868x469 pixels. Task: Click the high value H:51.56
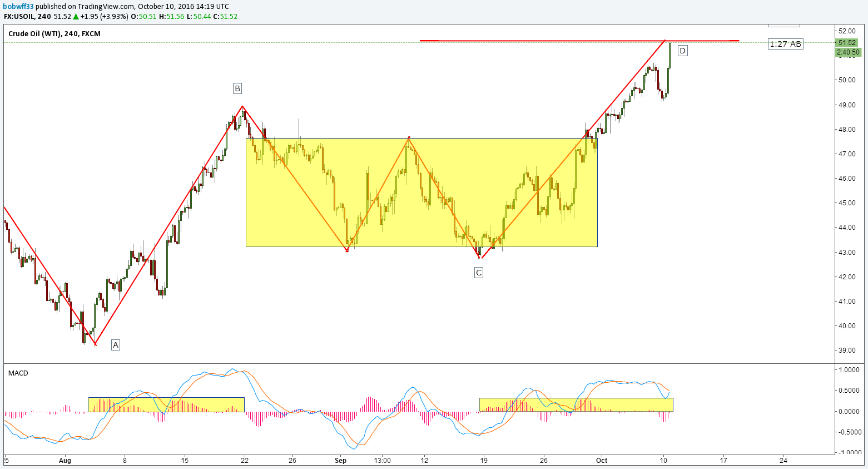[172, 16]
